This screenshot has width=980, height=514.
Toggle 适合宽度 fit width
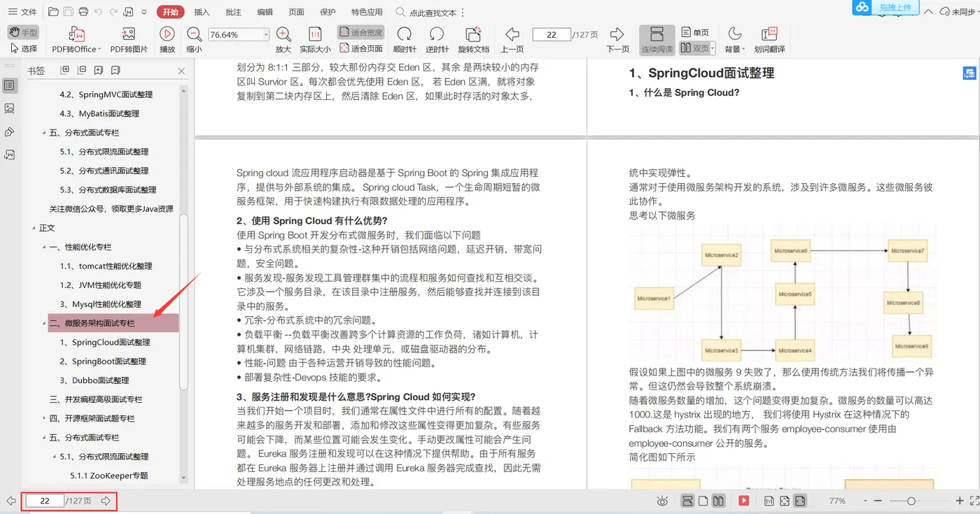click(361, 32)
